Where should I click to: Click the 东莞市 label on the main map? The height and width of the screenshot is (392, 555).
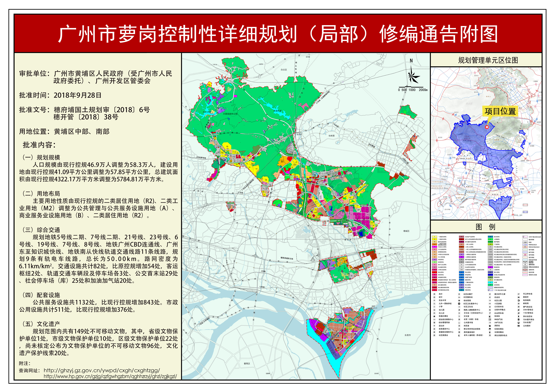point(408,335)
